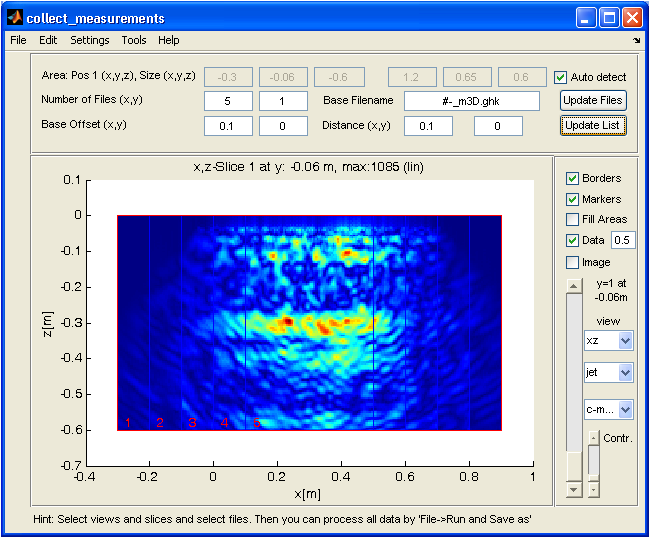Open the File menu
The image size is (650, 538).
(x=18, y=40)
